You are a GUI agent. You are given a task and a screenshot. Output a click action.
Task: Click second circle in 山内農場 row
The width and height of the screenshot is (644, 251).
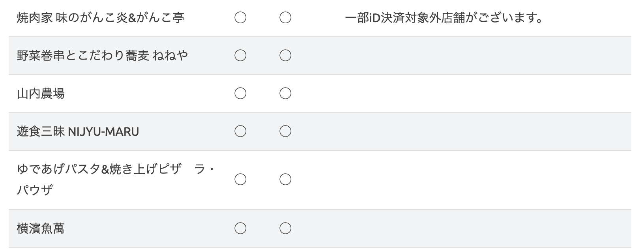285,94
